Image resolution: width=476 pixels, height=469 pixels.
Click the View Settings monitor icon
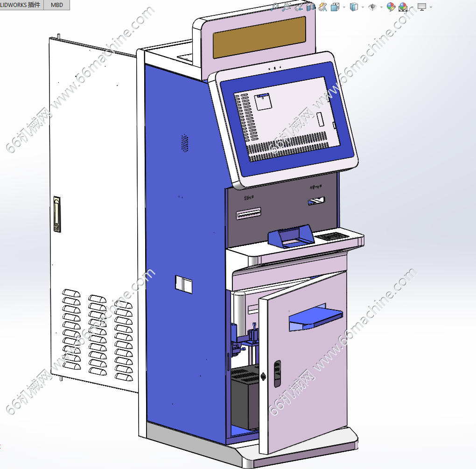[422, 7]
